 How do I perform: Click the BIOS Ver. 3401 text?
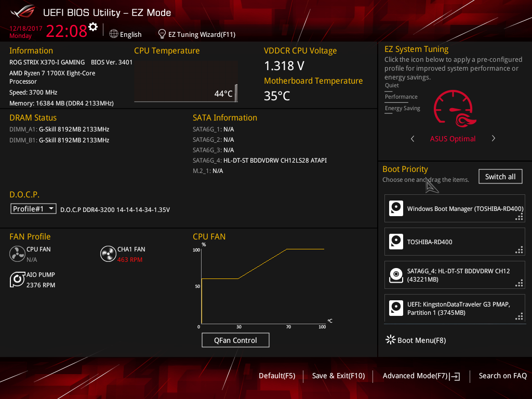112,62
